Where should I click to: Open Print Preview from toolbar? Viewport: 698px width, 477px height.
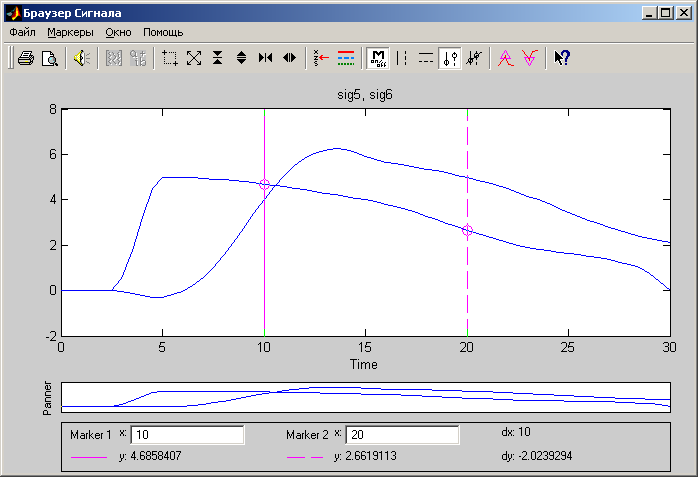49,58
